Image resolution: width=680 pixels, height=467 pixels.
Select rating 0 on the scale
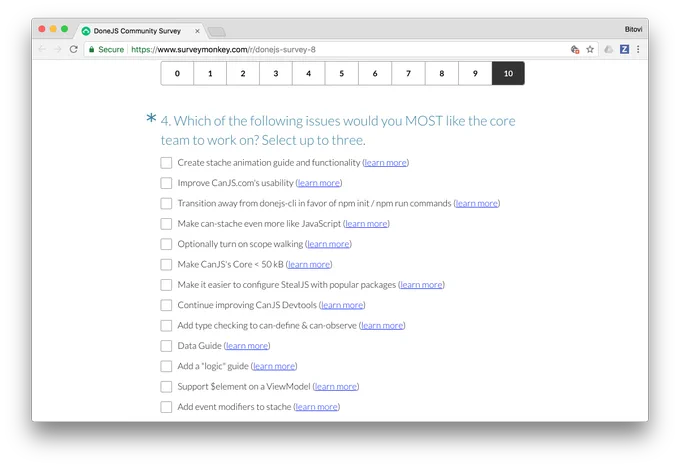click(x=177, y=73)
